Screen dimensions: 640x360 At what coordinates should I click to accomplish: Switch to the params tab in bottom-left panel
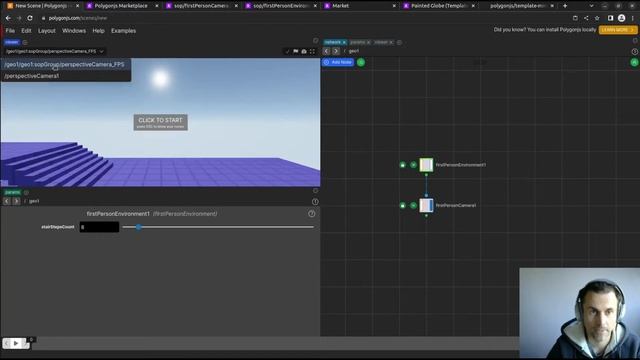[12, 192]
